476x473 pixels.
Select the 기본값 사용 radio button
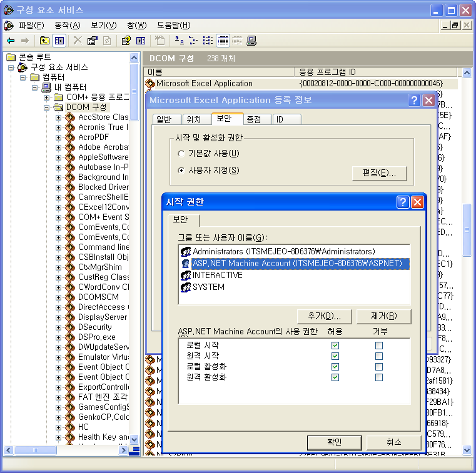point(181,154)
